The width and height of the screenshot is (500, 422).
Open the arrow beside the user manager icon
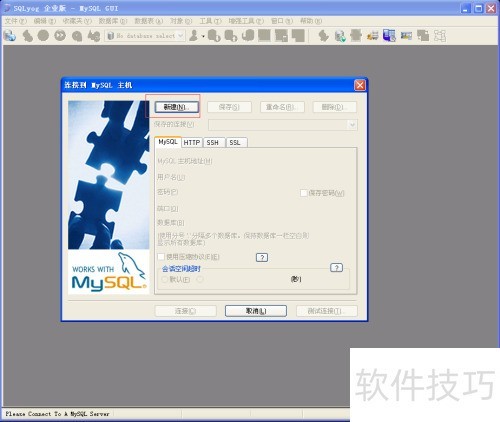click(x=202, y=36)
